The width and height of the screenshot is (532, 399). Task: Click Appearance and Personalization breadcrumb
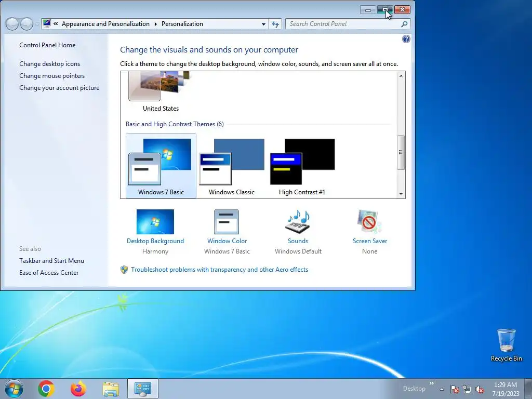coord(105,24)
